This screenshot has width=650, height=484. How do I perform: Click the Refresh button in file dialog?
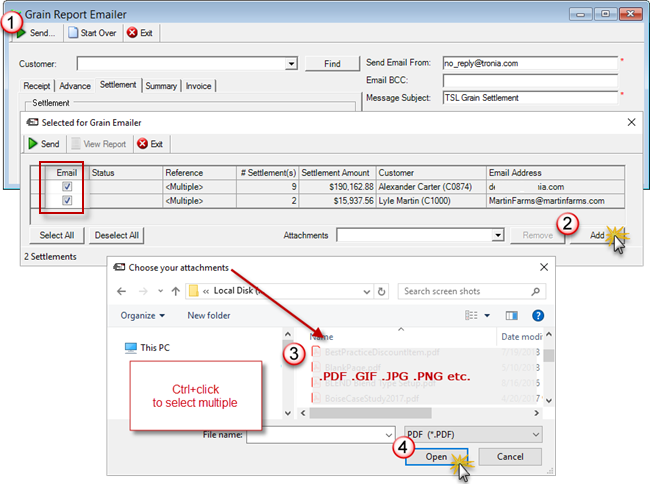(381, 291)
